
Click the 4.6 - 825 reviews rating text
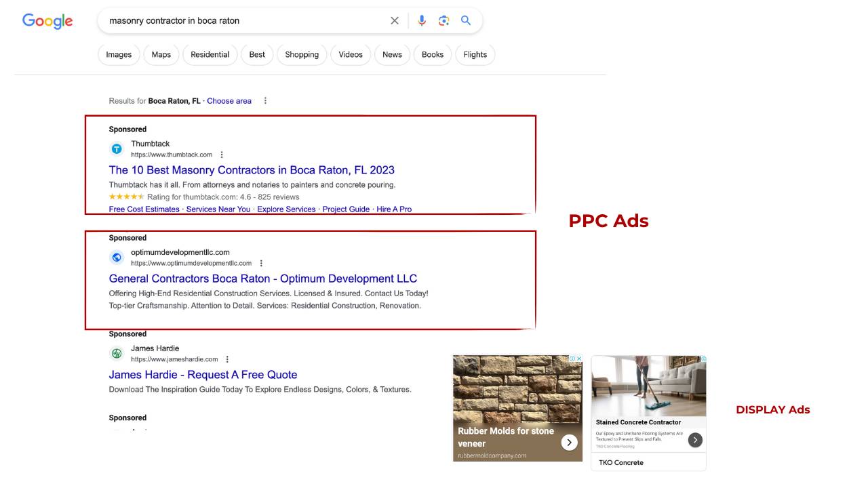[269, 197]
